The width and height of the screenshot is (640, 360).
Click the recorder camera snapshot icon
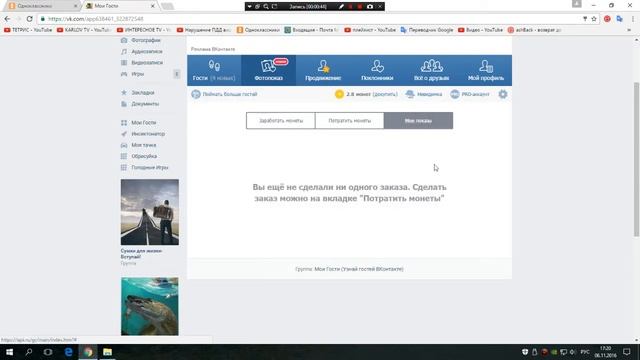pyautogui.click(x=370, y=7)
